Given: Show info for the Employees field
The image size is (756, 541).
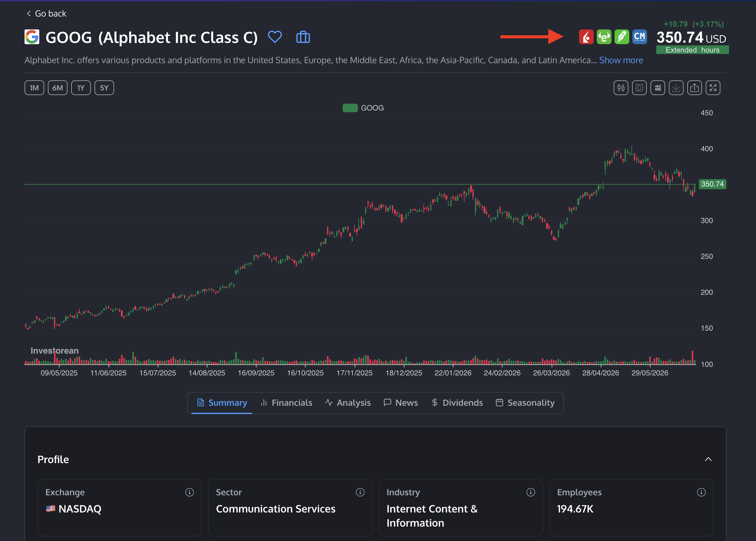Looking at the screenshot, I should coord(701,492).
